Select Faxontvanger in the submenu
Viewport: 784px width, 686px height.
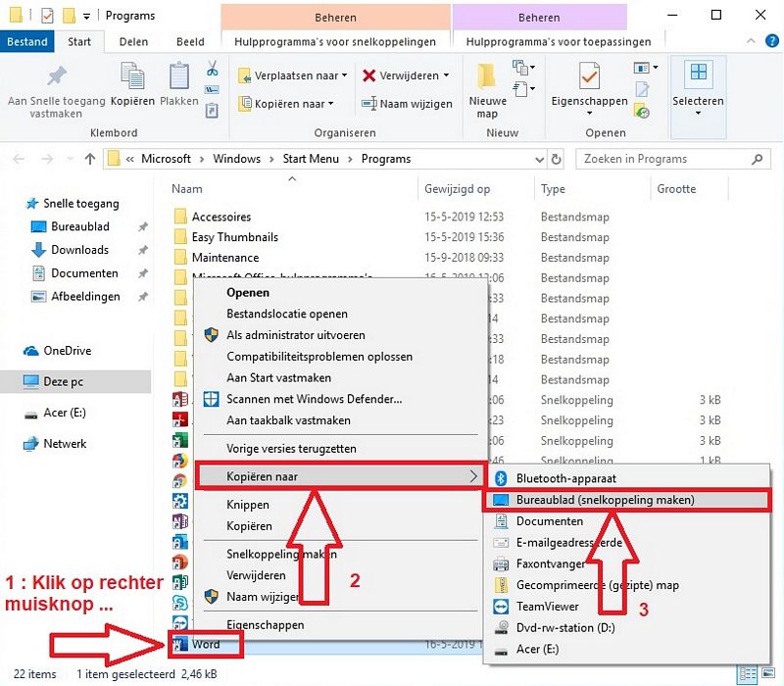626,564
